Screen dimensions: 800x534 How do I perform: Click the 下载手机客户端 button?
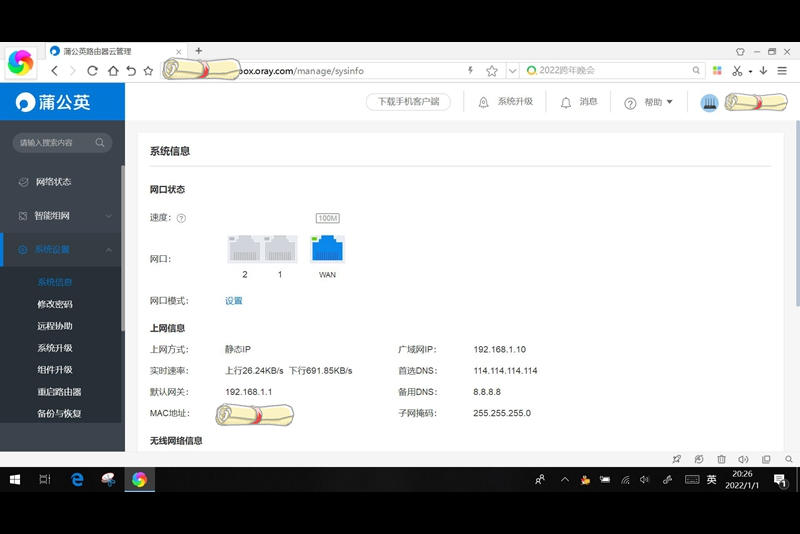click(x=407, y=102)
